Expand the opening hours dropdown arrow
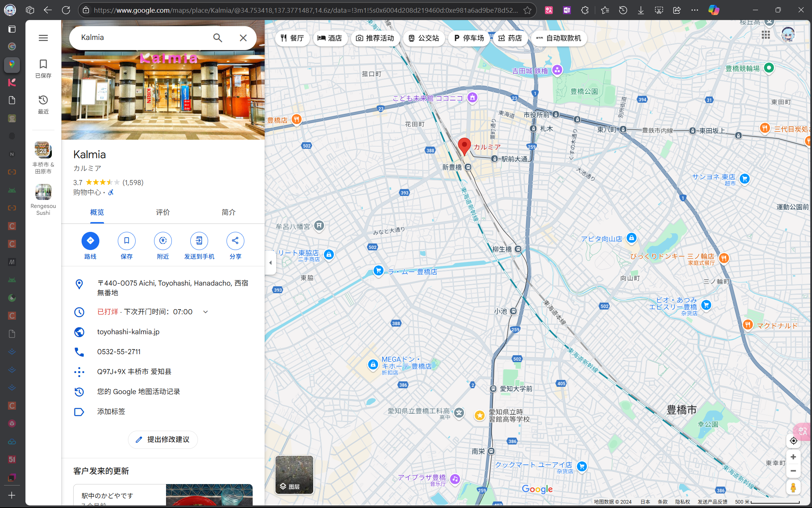 (x=206, y=312)
